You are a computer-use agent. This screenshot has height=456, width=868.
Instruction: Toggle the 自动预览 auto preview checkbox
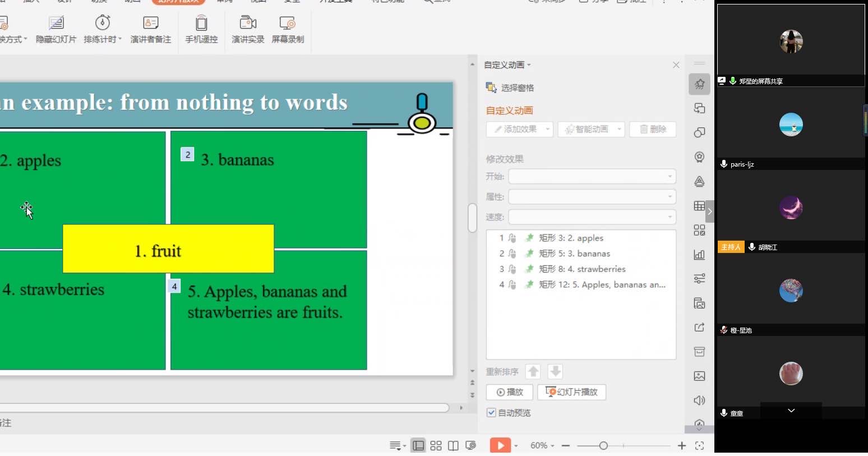point(491,413)
